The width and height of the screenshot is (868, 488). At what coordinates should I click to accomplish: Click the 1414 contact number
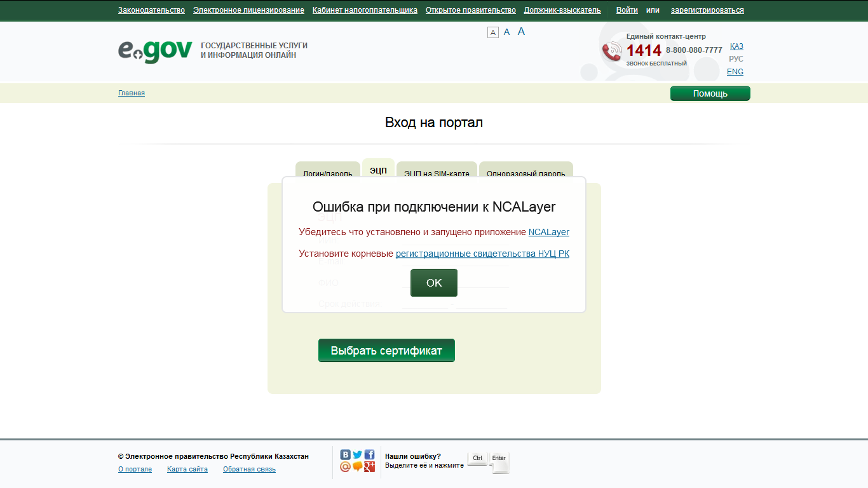(644, 50)
